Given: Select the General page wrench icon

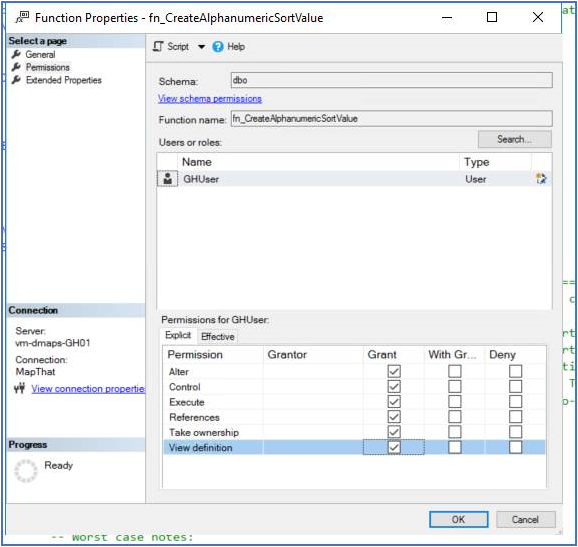Looking at the screenshot, I should [x=16, y=55].
